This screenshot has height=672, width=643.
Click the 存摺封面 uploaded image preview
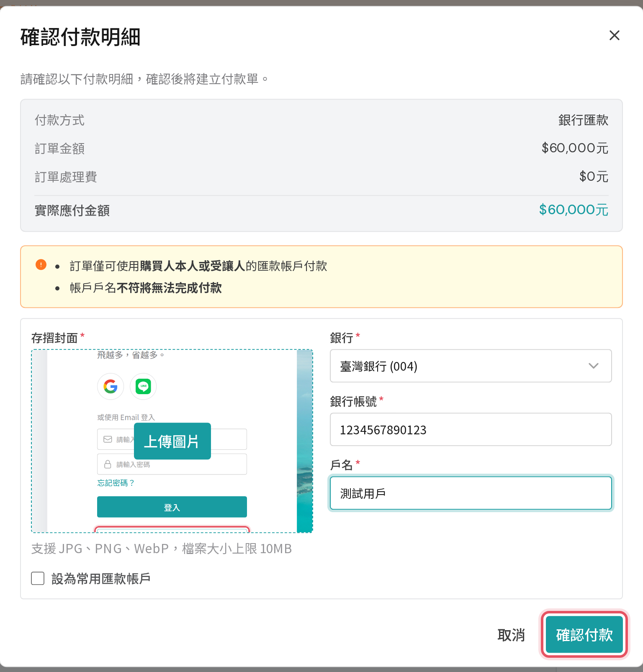coord(172,441)
